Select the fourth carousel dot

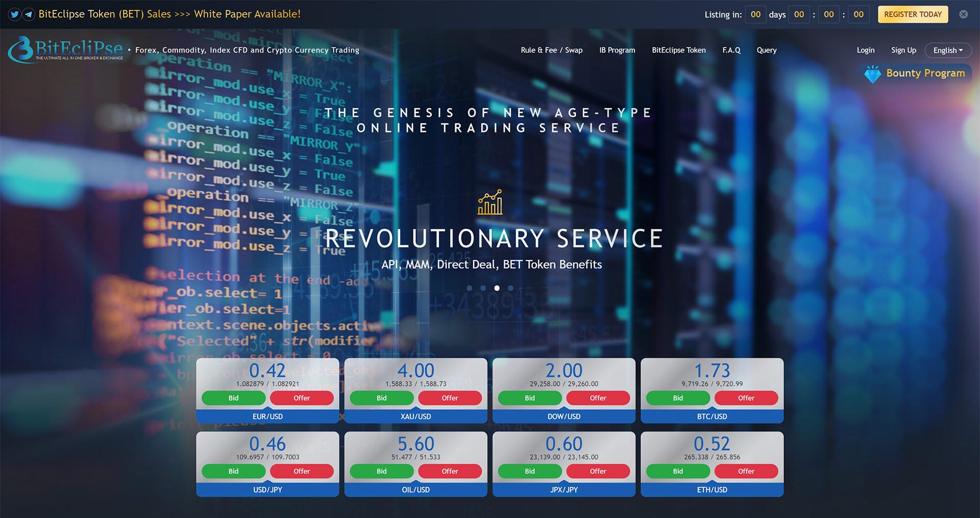510,288
